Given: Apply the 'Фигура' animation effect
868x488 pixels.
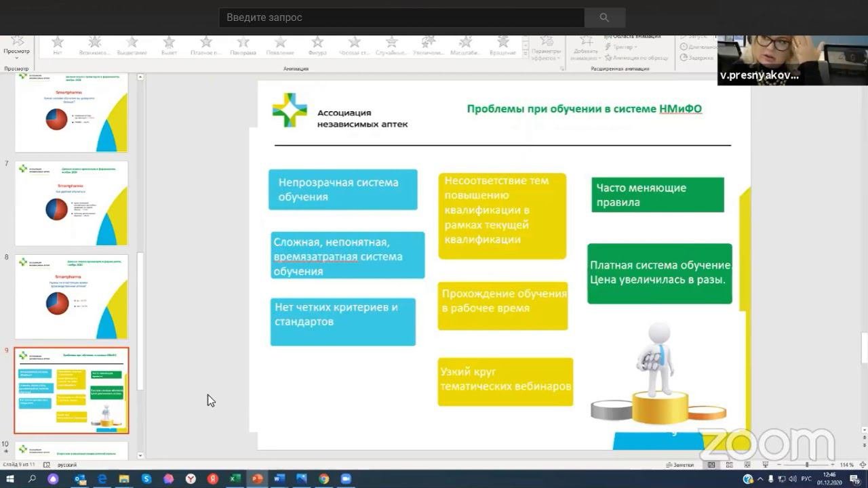Looking at the screenshot, I should coord(317,45).
